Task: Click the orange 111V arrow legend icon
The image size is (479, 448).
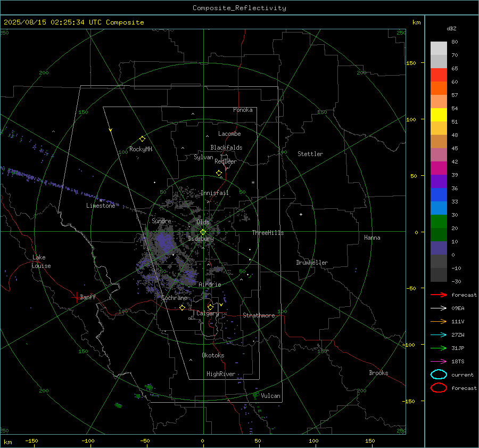Action: click(x=439, y=321)
